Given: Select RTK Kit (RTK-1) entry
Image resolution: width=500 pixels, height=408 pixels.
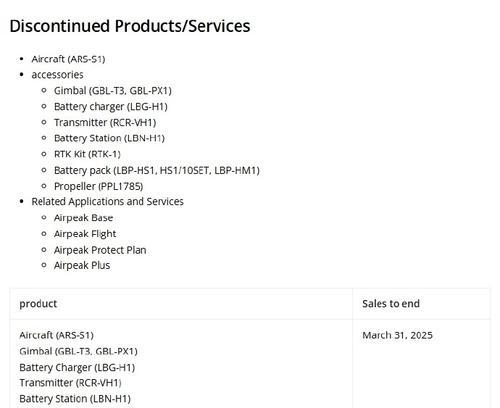Looking at the screenshot, I should [x=87, y=154].
